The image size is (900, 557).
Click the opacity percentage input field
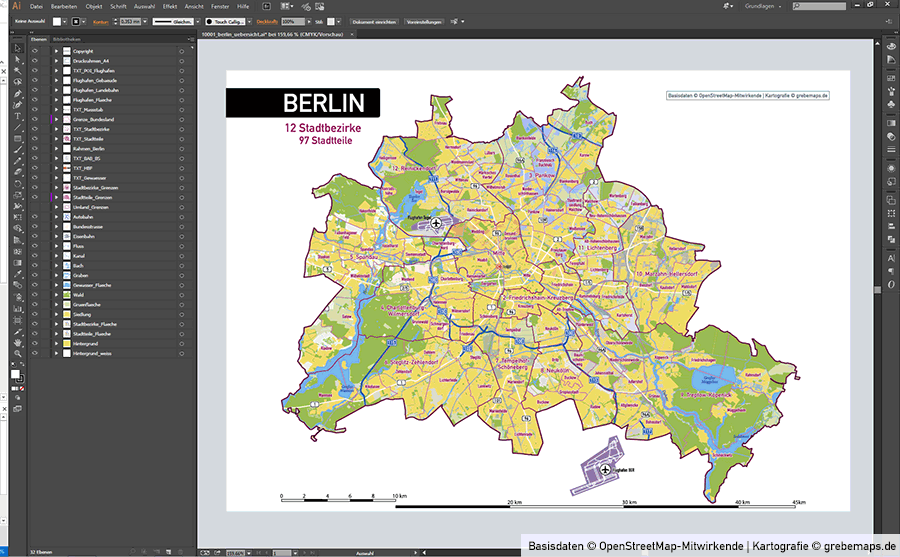pos(293,22)
